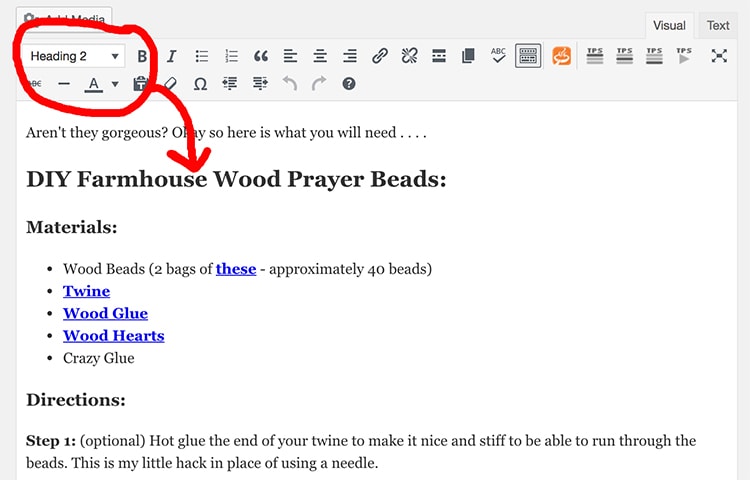Toggle the toolbar kitchen sink button
Screen dimensions: 750x480
[528, 56]
